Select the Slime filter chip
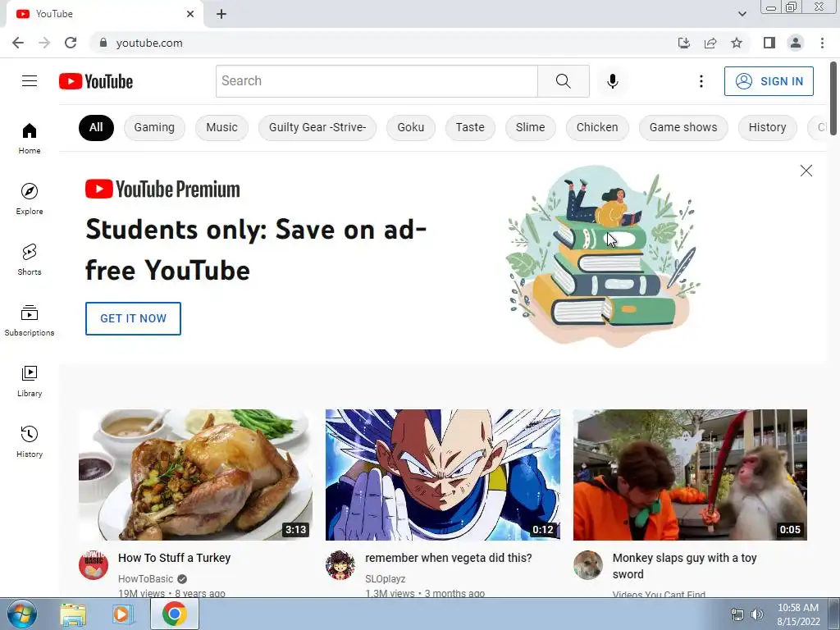The width and height of the screenshot is (840, 630). coord(531,127)
